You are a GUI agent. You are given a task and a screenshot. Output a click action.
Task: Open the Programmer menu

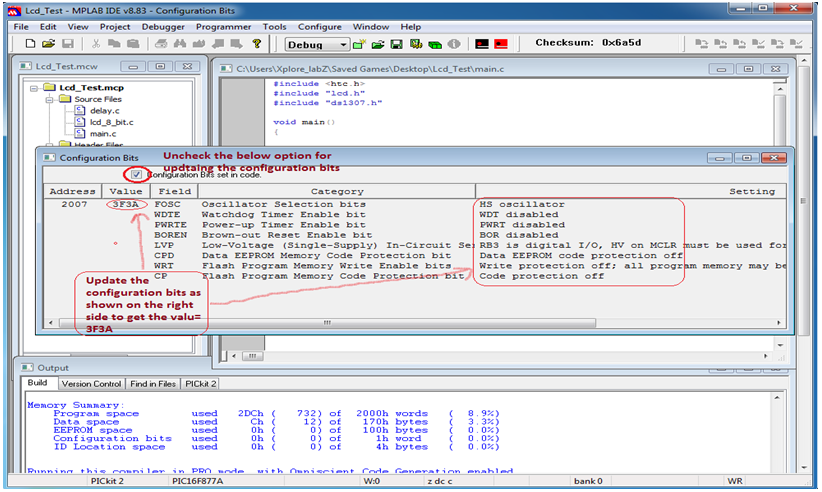tap(223, 27)
